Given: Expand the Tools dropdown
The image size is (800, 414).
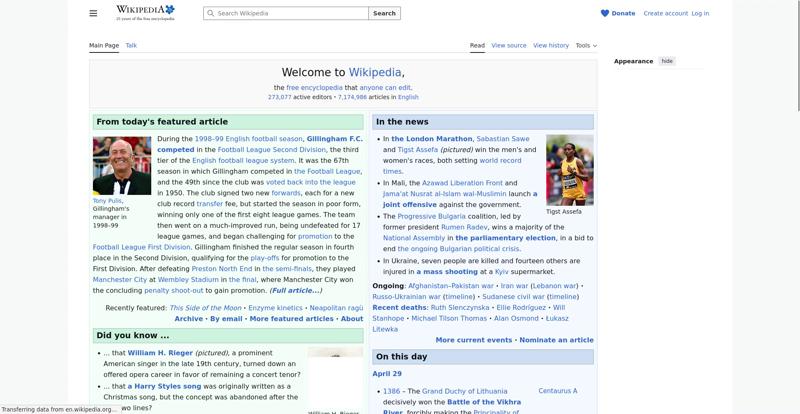Looking at the screenshot, I should coord(586,45).
